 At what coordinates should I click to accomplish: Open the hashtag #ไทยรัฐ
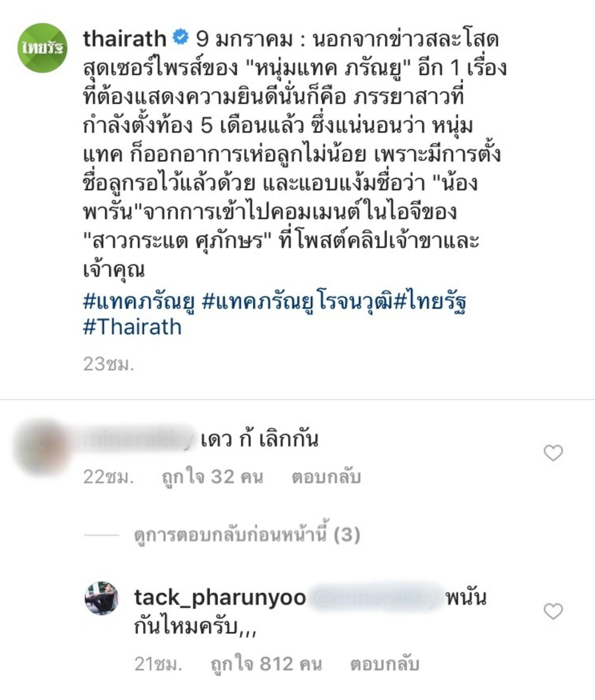click(430, 301)
